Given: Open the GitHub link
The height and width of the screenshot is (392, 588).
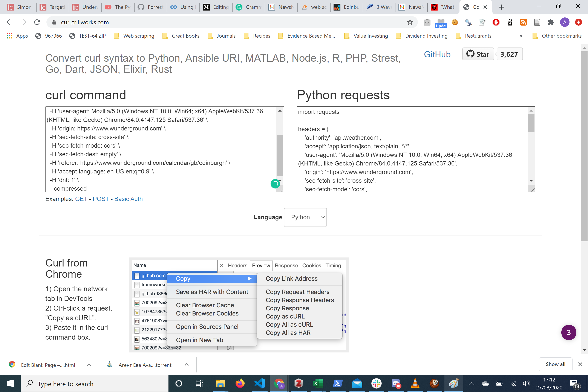Looking at the screenshot, I should click(437, 54).
